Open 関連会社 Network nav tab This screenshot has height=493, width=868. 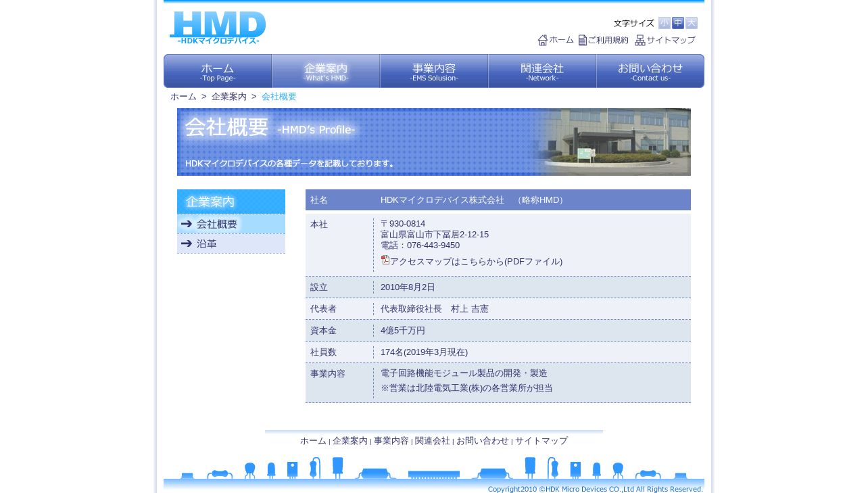coord(542,71)
